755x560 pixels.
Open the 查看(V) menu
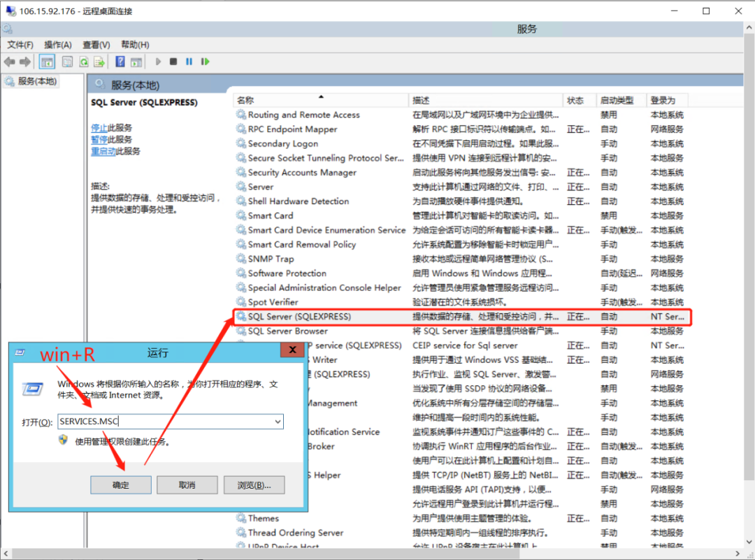[x=96, y=45]
